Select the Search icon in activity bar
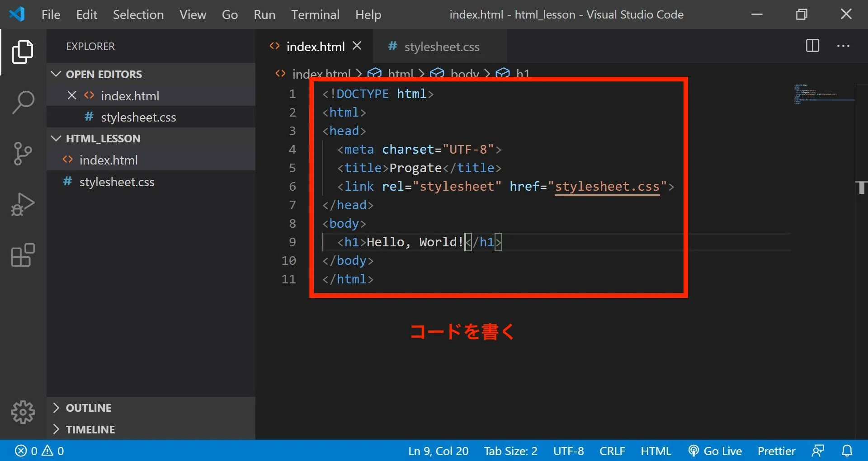This screenshot has width=868, height=461. click(x=23, y=102)
